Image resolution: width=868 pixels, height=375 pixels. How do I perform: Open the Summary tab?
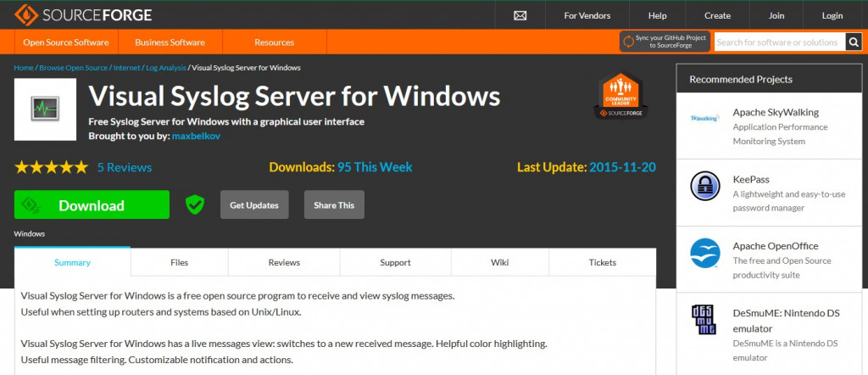pyautogui.click(x=73, y=262)
